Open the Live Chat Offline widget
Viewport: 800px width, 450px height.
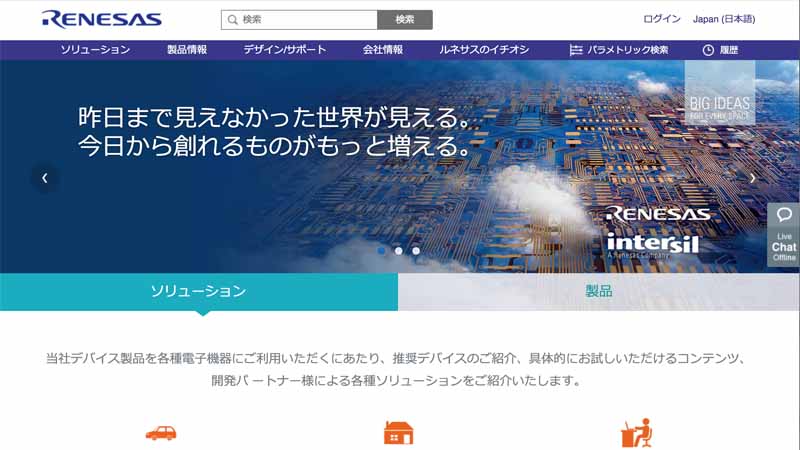coord(784,235)
